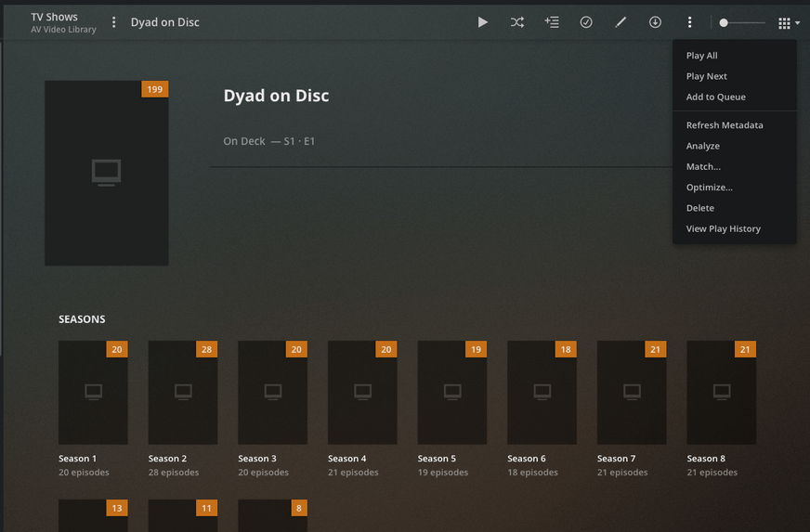Screen dimensions: 810x532
Task: Open the library options dots beside TV Shows
Action: [x=113, y=22]
